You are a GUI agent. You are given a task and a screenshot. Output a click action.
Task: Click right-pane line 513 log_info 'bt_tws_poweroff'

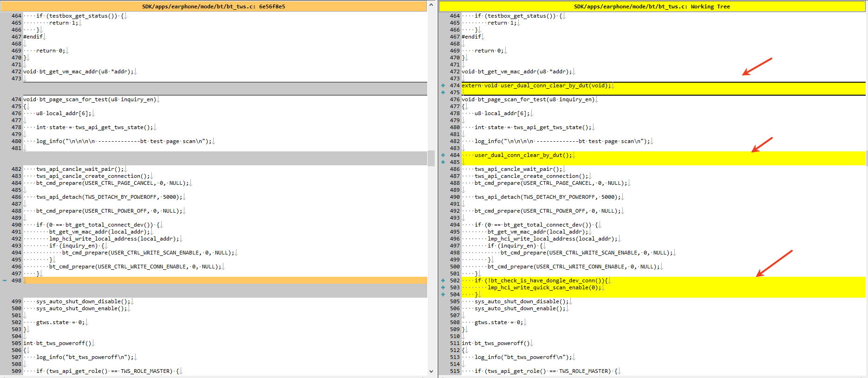tap(523, 357)
